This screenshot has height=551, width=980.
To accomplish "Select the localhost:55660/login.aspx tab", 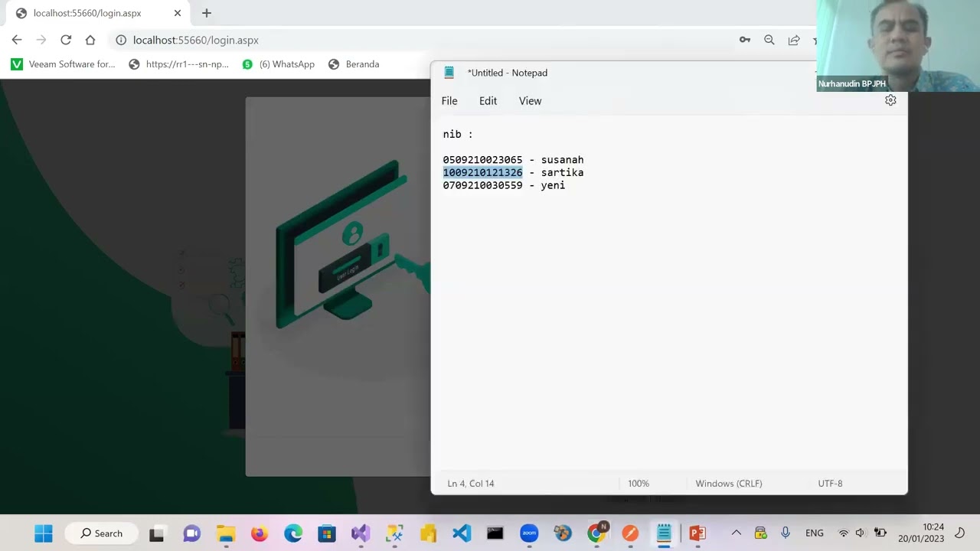I will (97, 13).
